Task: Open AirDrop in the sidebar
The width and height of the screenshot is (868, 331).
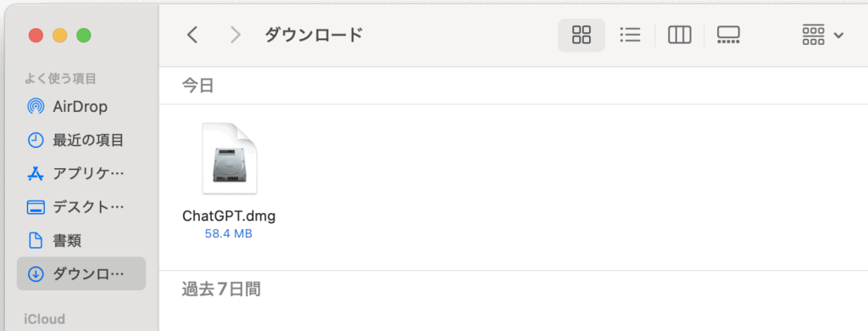Action: pyautogui.click(x=81, y=106)
